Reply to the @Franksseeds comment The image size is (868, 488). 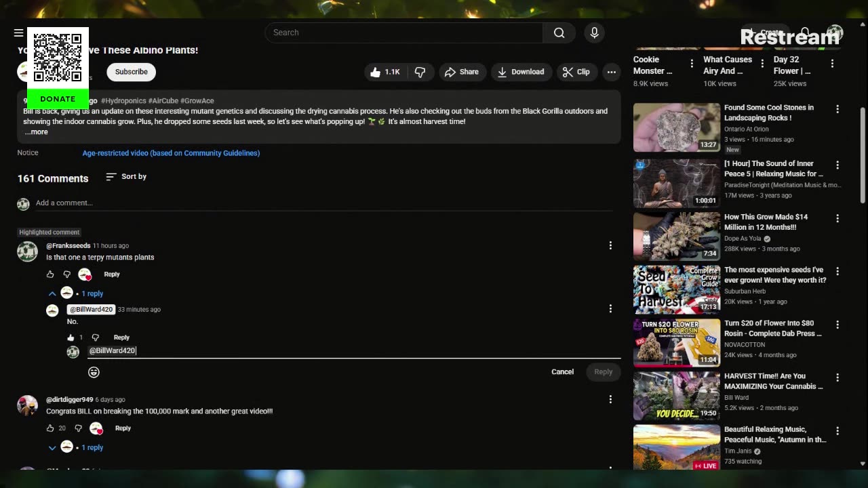[112, 274]
